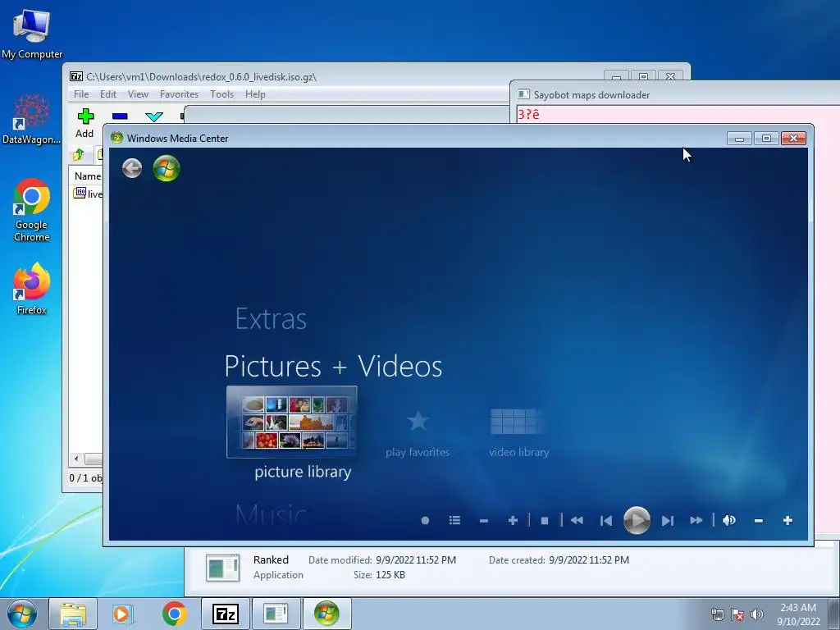The image size is (840, 630).
Task: Click the Name column header in 7-Zip
Action: [x=87, y=176]
